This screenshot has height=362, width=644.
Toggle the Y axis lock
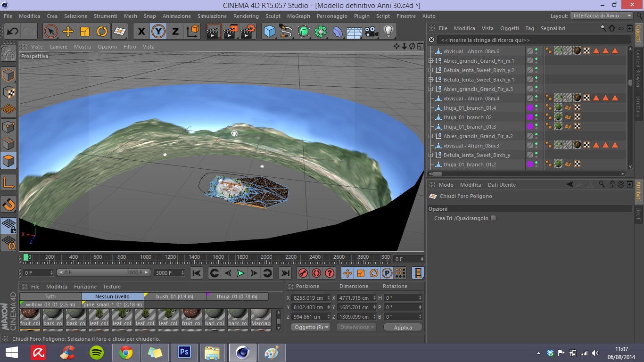tap(158, 32)
